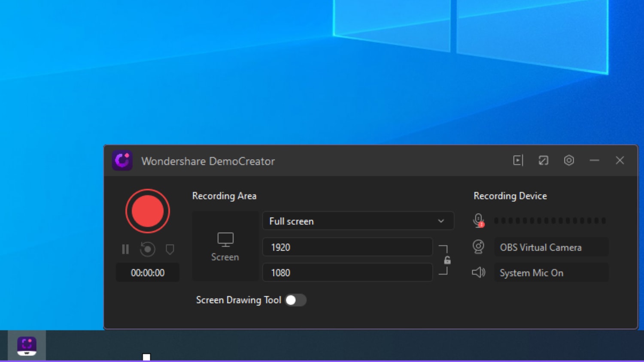Enable the Screen Drawing Tool toggle

(296, 300)
